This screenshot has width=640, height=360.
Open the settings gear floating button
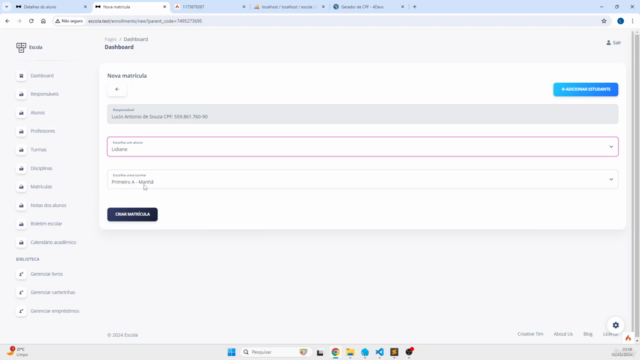pos(616,325)
